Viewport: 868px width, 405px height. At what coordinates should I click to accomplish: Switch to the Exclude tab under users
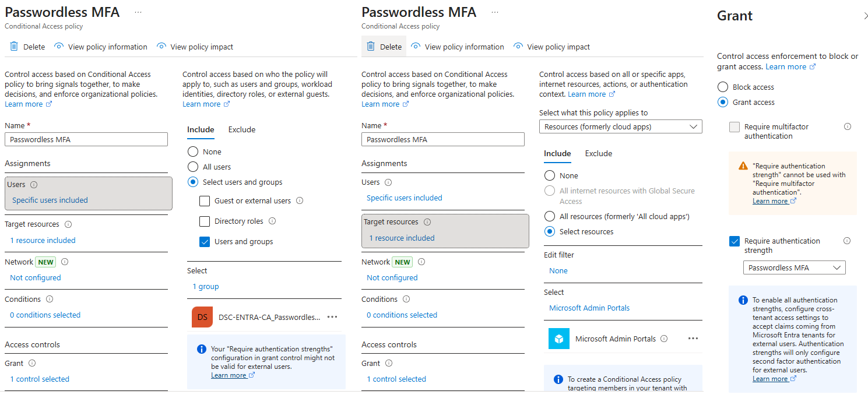coord(241,130)
